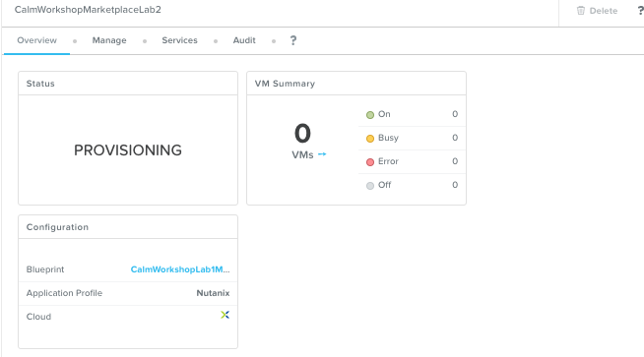Image resolution: width=644 pixels, height=357 pixels.
Task: Click the green On status dot
Action: 370,115
